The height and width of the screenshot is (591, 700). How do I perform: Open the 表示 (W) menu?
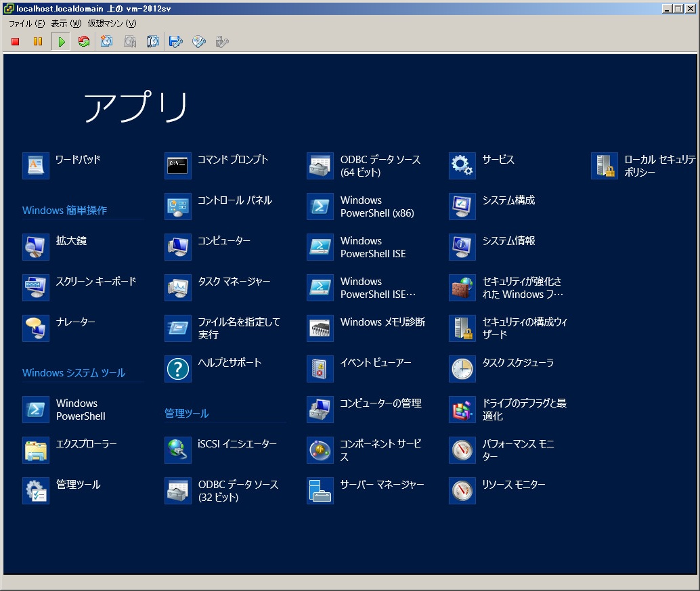(66, 23)
